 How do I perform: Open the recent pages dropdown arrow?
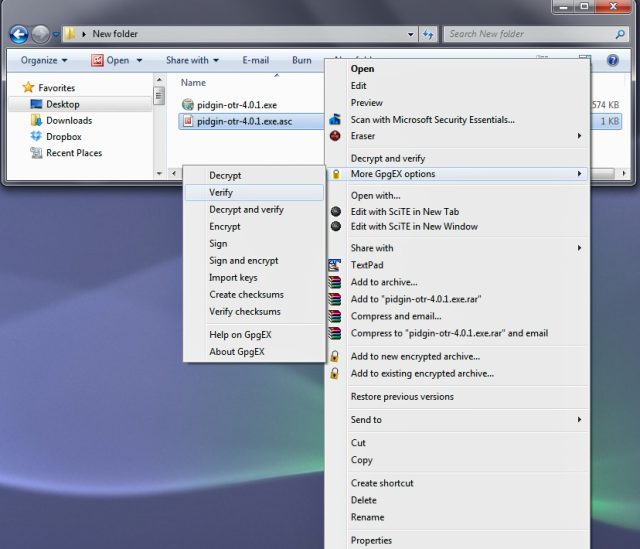(x=56, y=35)
